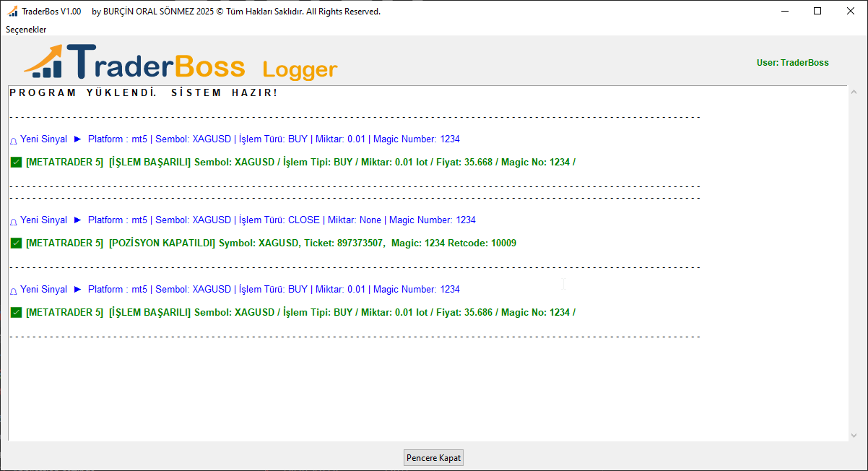Click the bell icon on the first BUY signal
Screen dimensions: 868x471
click(x=12, y=139)
